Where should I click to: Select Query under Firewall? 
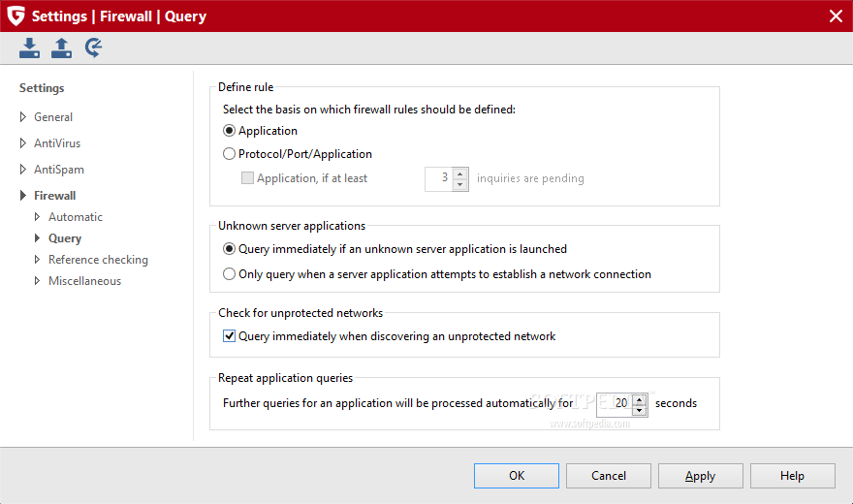pos(65,238)
